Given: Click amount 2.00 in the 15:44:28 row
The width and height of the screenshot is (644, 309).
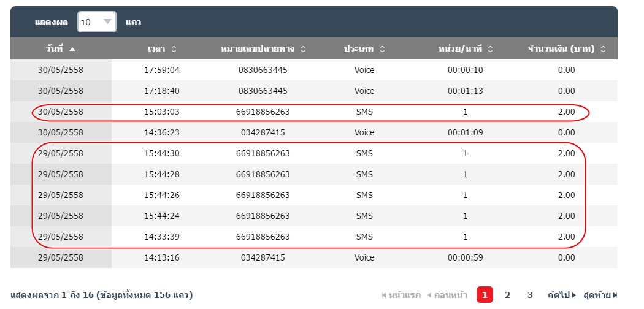Looking at the screenshot, I should pyautogui.click(x=567, y=174).
